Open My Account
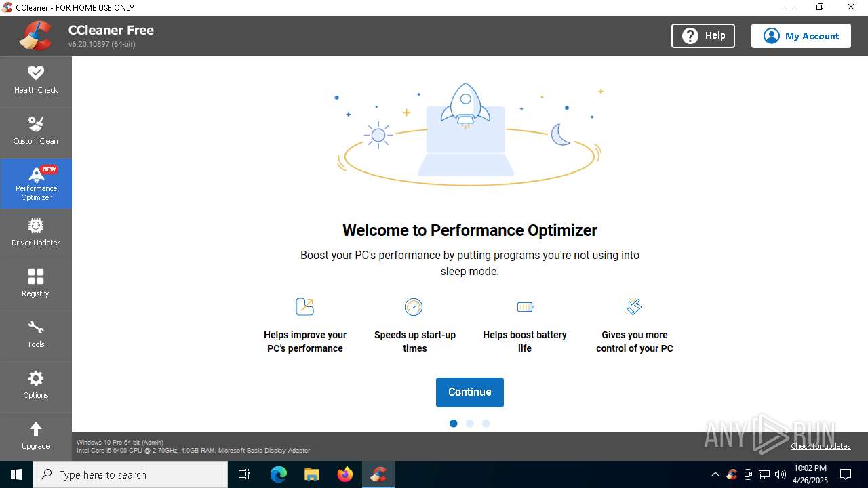The width and height of the screenshot is (868, 488). click(801, 36)
